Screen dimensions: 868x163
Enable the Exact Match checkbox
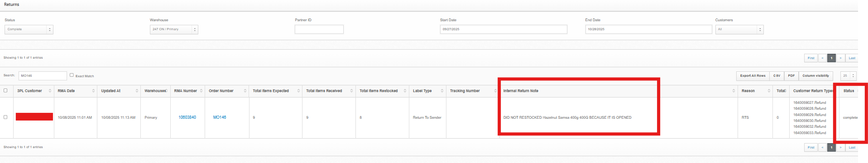(72, 75)
